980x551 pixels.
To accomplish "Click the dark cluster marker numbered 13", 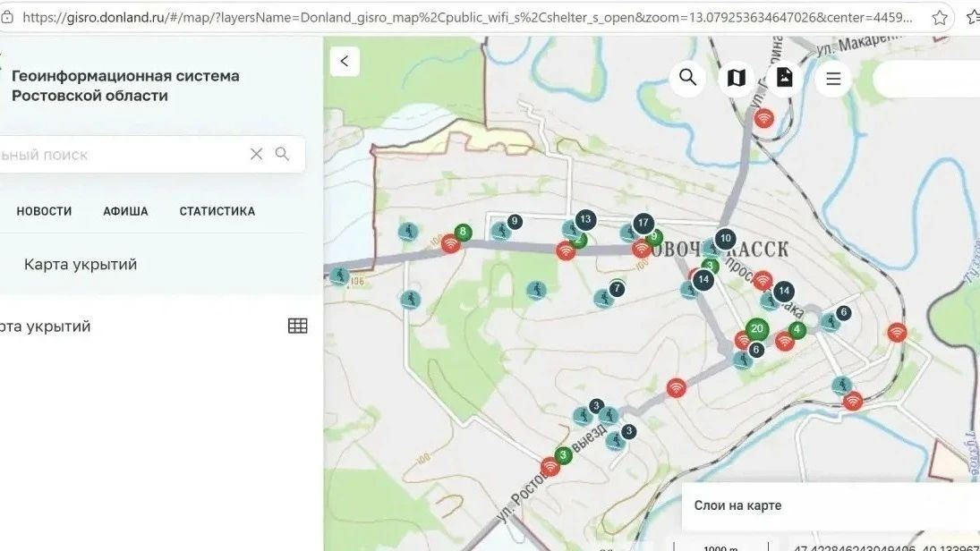I will 585,219.
